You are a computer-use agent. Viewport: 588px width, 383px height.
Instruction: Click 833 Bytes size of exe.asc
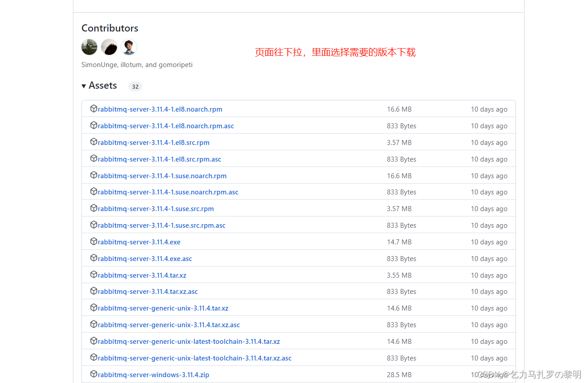pyautogui.click(x=401, y=259)
